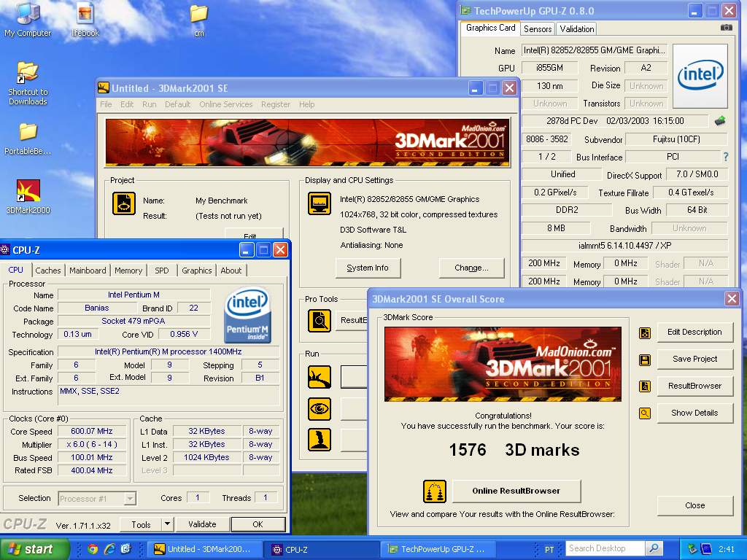Open File menu in 3DMark2001 SE
This screenshot has height=560, width=747.
106,104
